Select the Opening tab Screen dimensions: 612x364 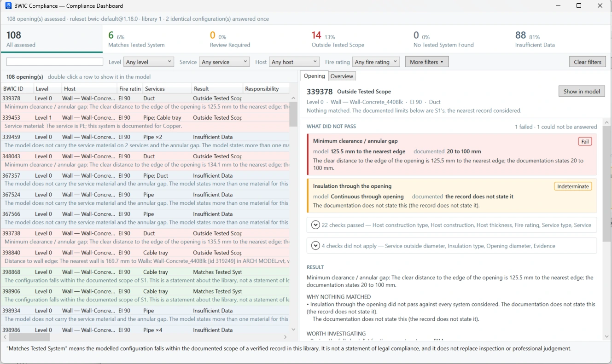(314, 76)
